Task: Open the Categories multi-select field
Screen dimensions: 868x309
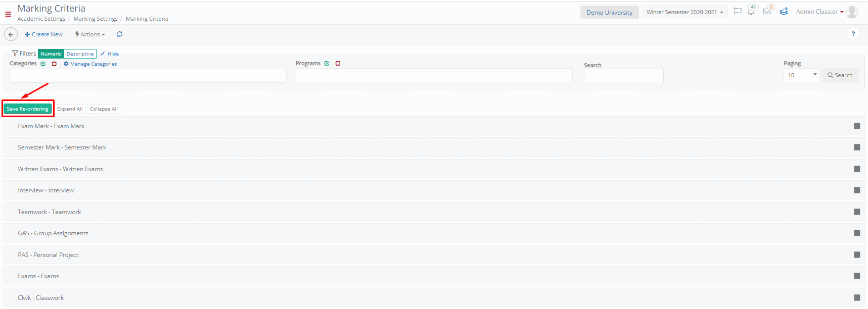Action: click(148, 76)
